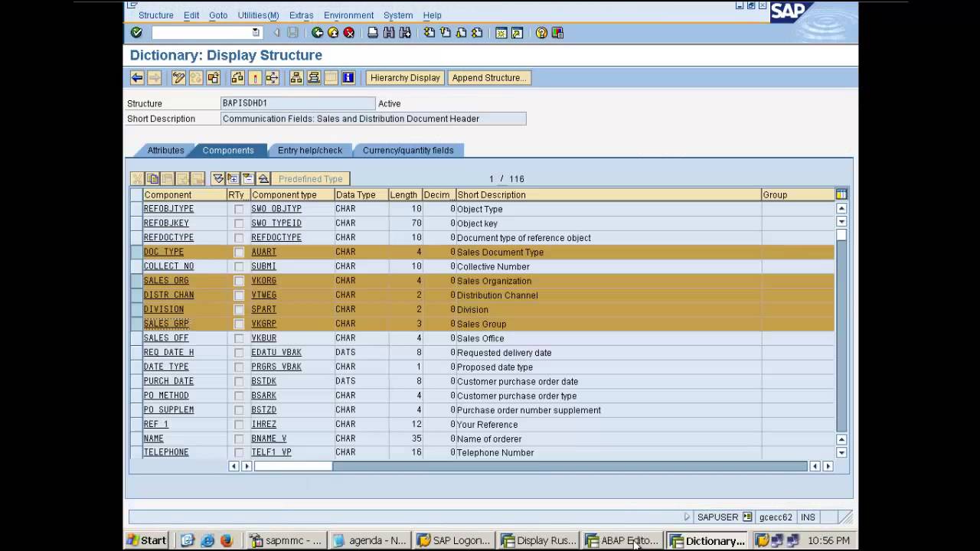Click the vertical scrollbar thumb of table
The image size is (980, 551).
[x=841, y=235]
